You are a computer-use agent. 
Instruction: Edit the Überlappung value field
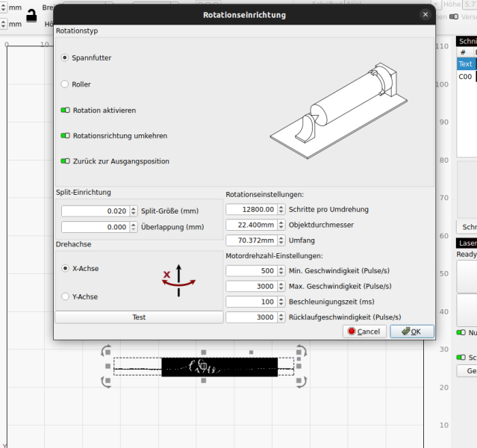96,227
